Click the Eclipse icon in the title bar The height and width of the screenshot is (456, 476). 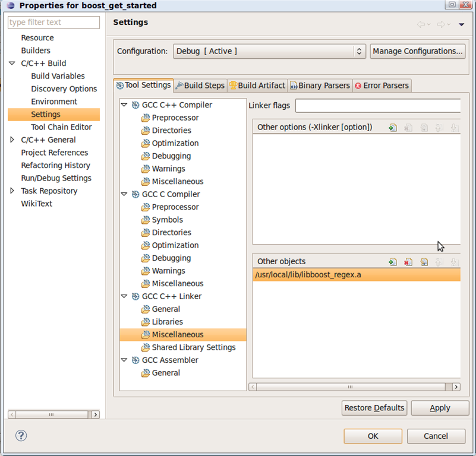pyautogui.click(x=11, y=5)
